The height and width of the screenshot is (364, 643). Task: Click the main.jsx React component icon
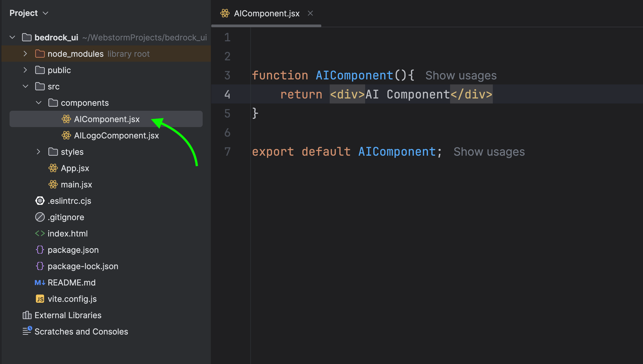point(53,184)
